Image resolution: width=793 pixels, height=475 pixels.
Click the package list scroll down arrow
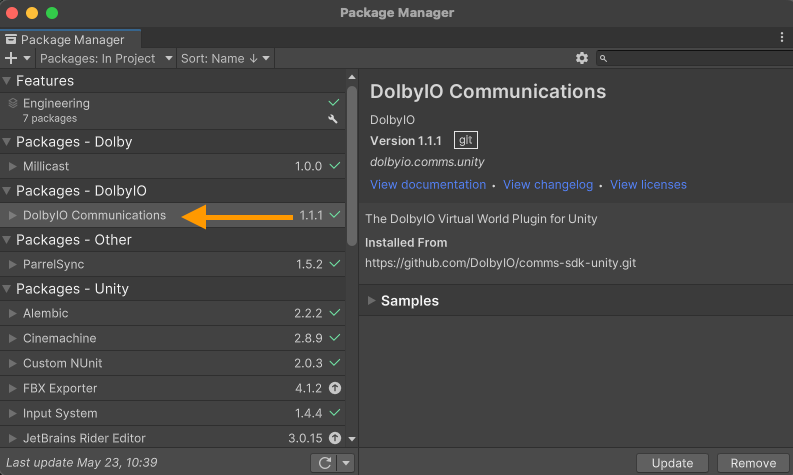point(352,439)
